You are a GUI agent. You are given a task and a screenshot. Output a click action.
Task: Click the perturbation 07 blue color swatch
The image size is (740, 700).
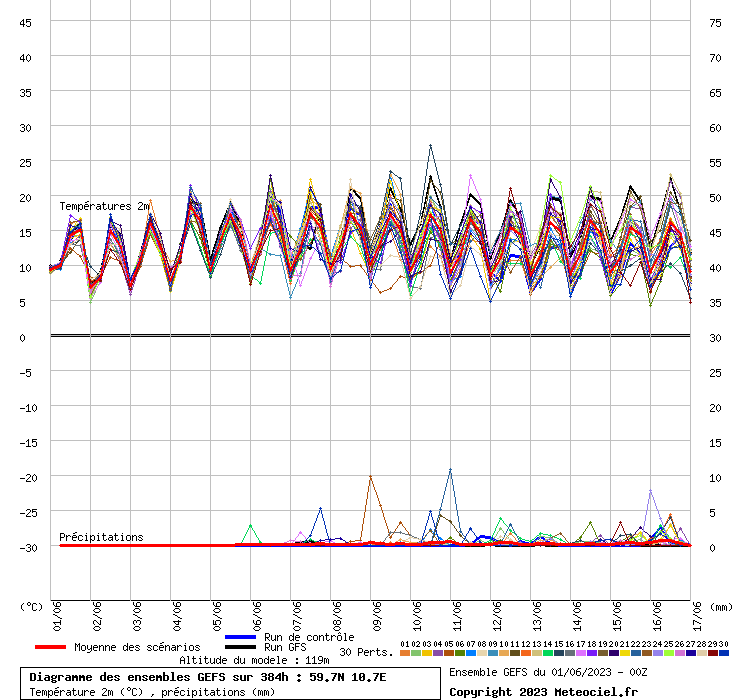(x=471, y=653)
